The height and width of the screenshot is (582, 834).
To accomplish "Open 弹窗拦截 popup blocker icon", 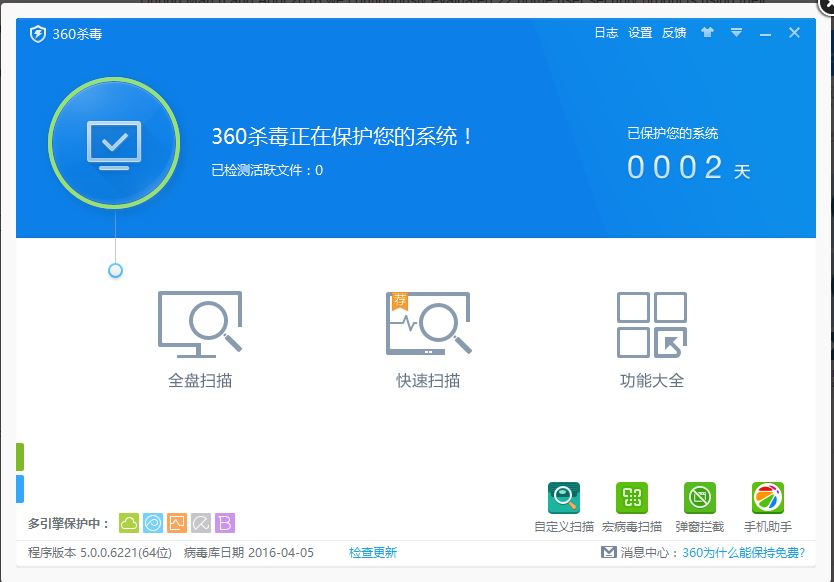I will point(700,498).
